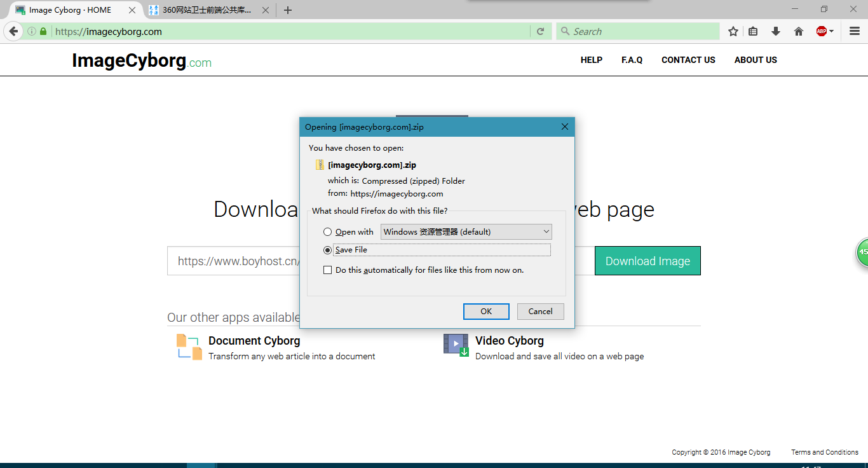Click the Document Cyborg icon
The width and height of the screenshot is (868, 468).
tap(189, 347)
